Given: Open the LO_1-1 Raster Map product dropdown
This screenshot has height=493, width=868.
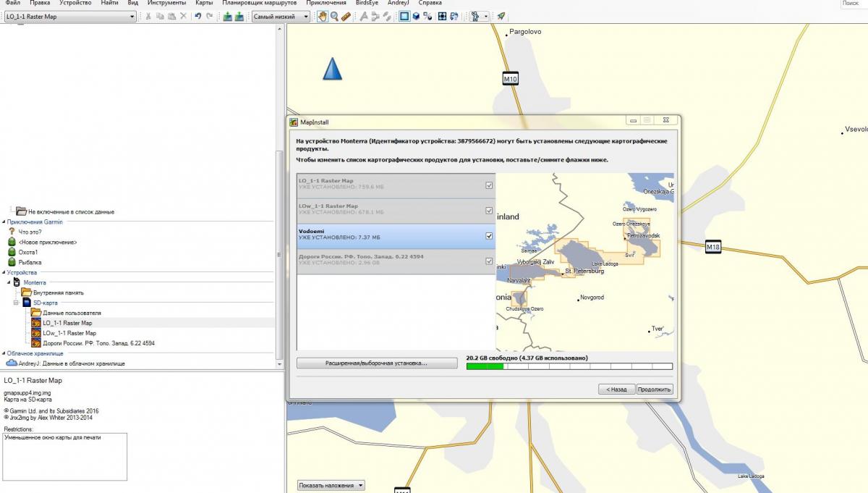Looking at the screenshot, I should [132, 17].
